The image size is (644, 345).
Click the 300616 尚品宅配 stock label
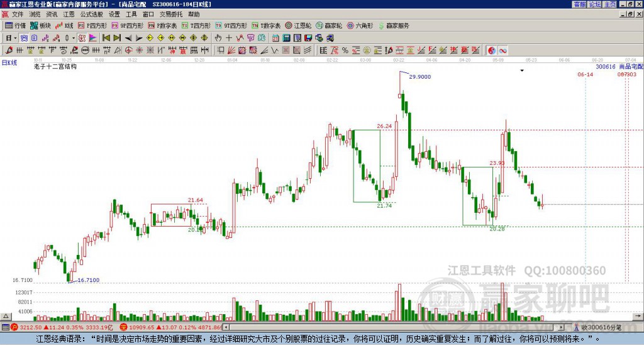coord(619,67)
